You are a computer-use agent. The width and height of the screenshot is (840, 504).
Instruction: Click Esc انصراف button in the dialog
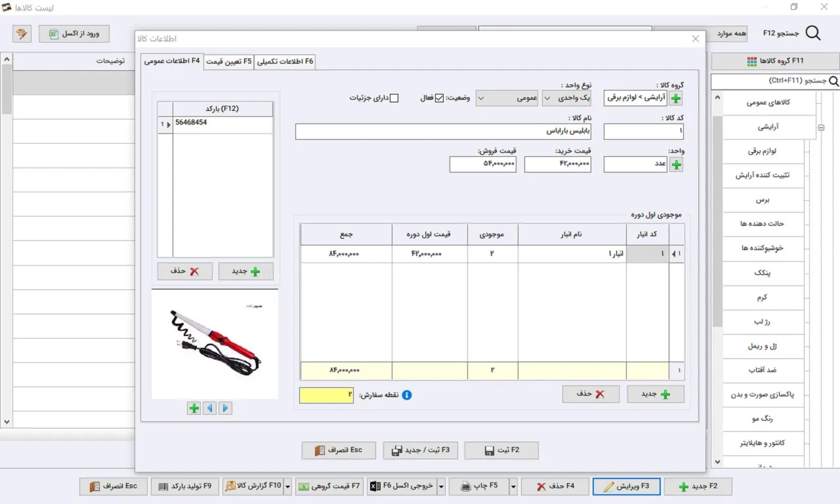(339, 450)
